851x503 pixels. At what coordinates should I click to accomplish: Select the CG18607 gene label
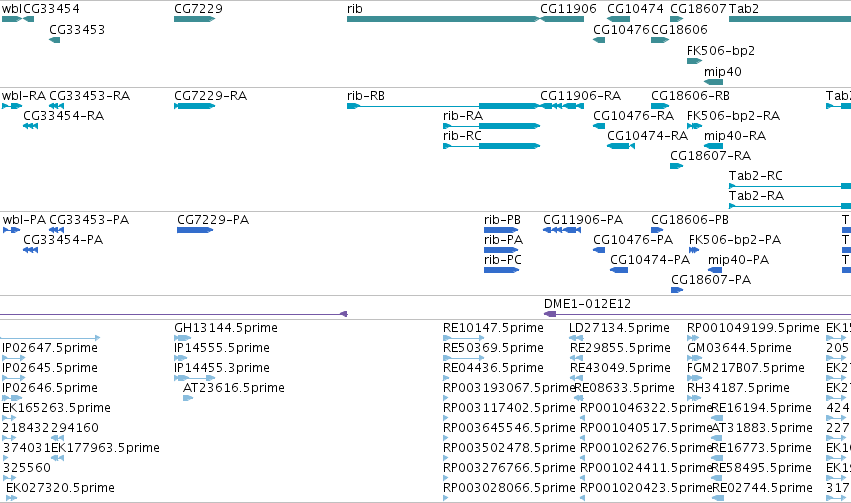tap(698, 9)
